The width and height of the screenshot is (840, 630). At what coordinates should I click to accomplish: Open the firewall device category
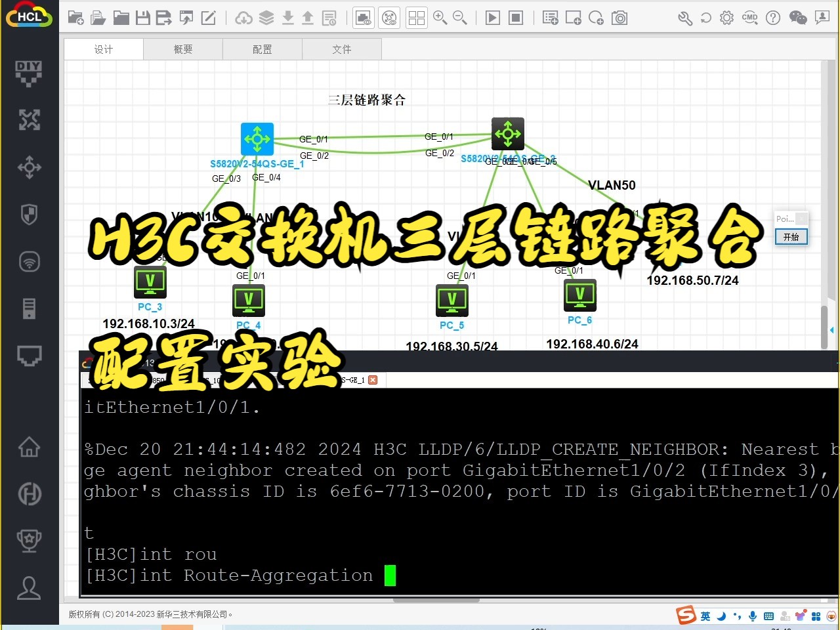[x=29, y=214]
